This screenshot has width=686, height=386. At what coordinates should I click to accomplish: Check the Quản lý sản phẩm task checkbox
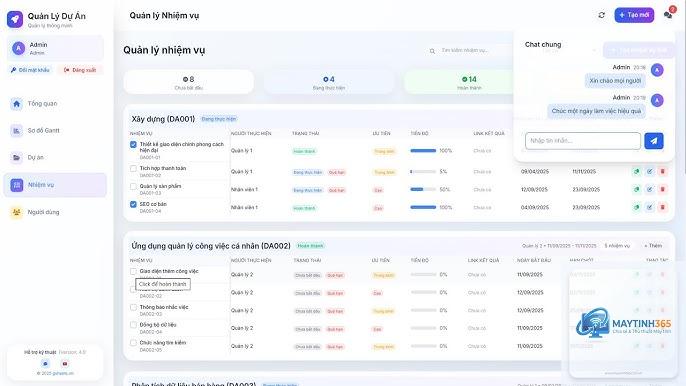pos(133,186)
